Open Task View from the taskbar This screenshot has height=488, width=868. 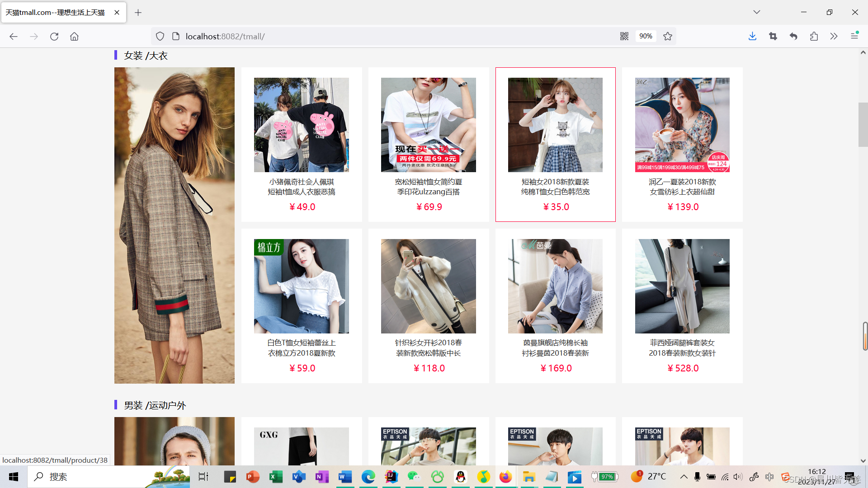point(203,477)
